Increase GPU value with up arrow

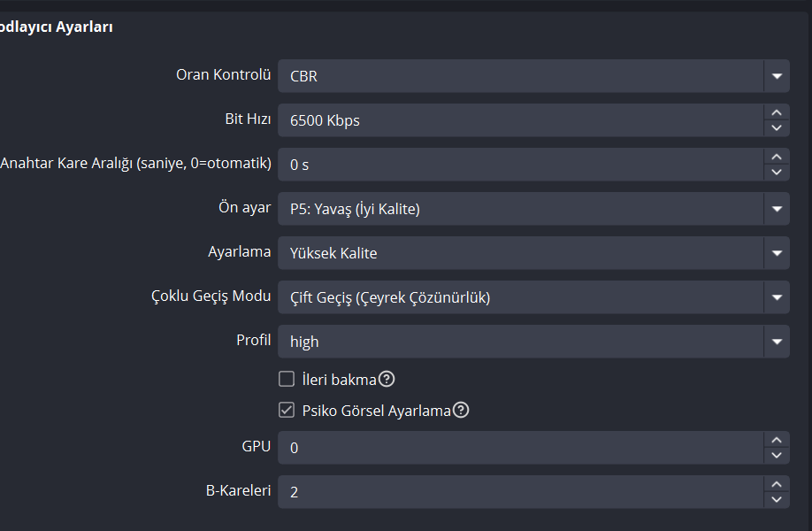pos(777,440)
